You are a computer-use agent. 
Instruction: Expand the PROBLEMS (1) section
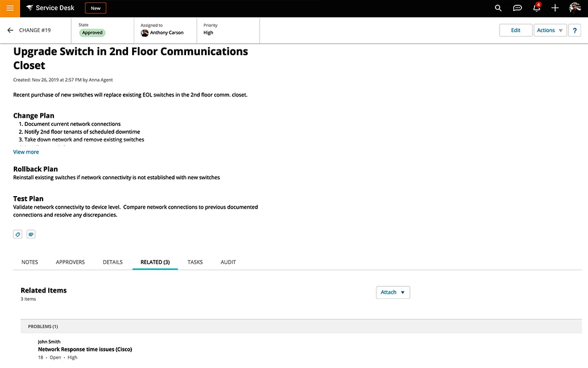coord(42,326)
